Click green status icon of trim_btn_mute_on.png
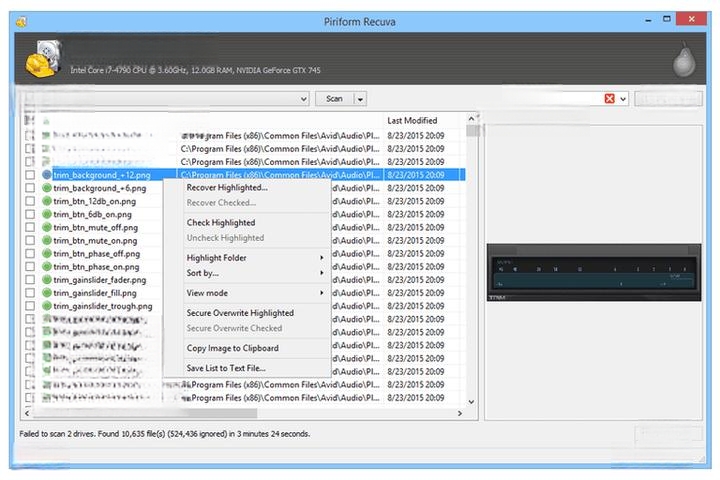Viewport: 720px width, 480px height. point(46,240)
